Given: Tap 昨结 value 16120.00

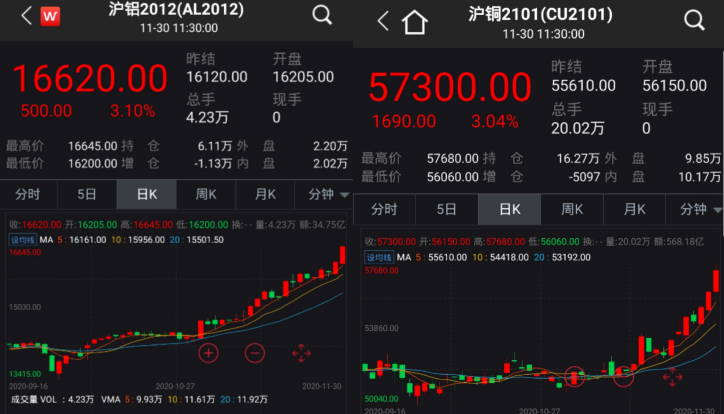Looking at the screenshot, I should click(x=217, y=77).
